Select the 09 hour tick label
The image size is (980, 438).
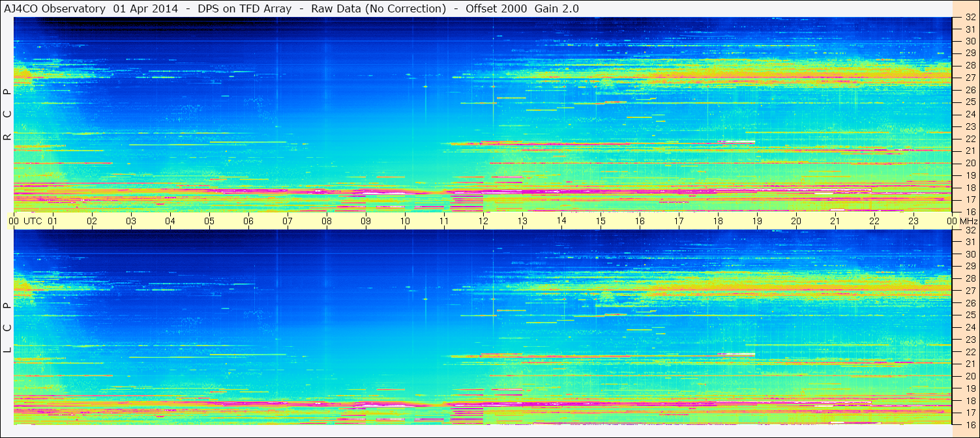366,221
